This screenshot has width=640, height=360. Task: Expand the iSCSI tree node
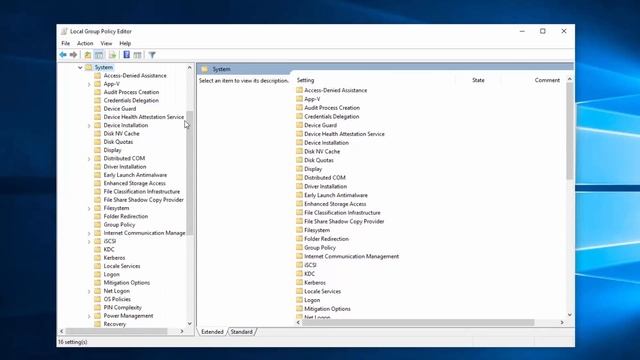[89, 241]
